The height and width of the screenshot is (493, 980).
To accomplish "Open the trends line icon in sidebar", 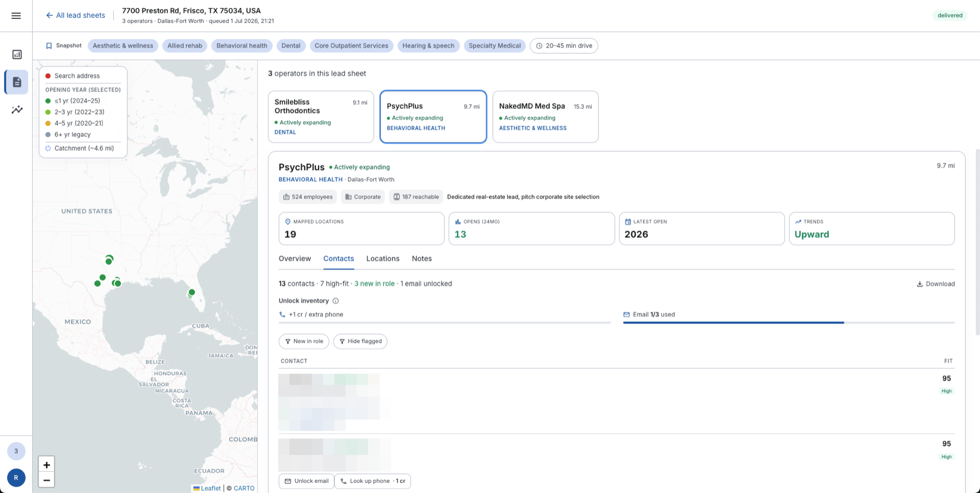I will (x=17, y=109).
